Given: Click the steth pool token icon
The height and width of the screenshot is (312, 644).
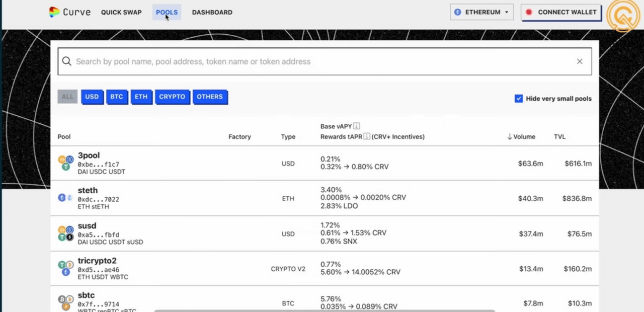Looking at the screenshot, I should pos(65,197).
